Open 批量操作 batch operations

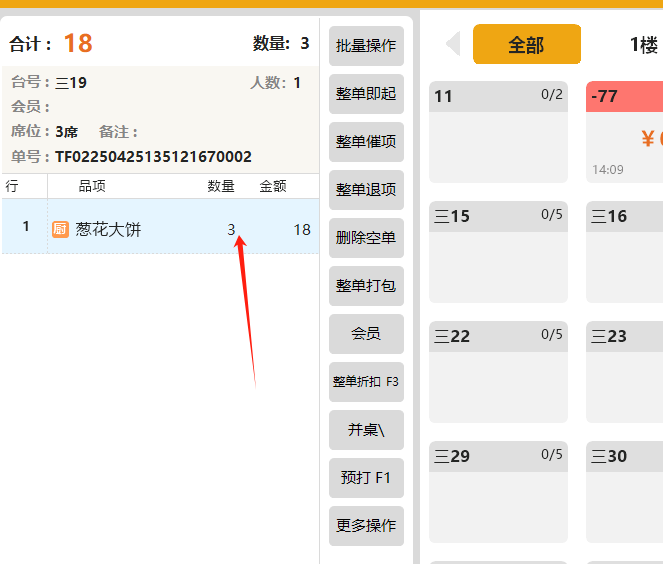click(366, 46)
